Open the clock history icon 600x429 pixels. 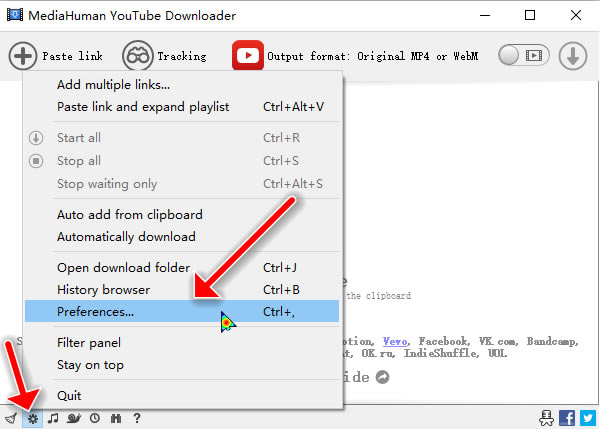[95, 418]
